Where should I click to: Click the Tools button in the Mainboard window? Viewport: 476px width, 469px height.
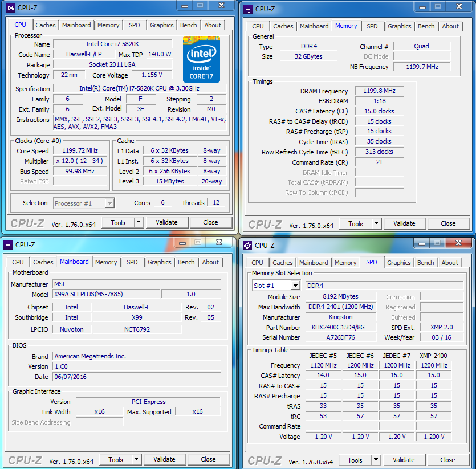116,459
